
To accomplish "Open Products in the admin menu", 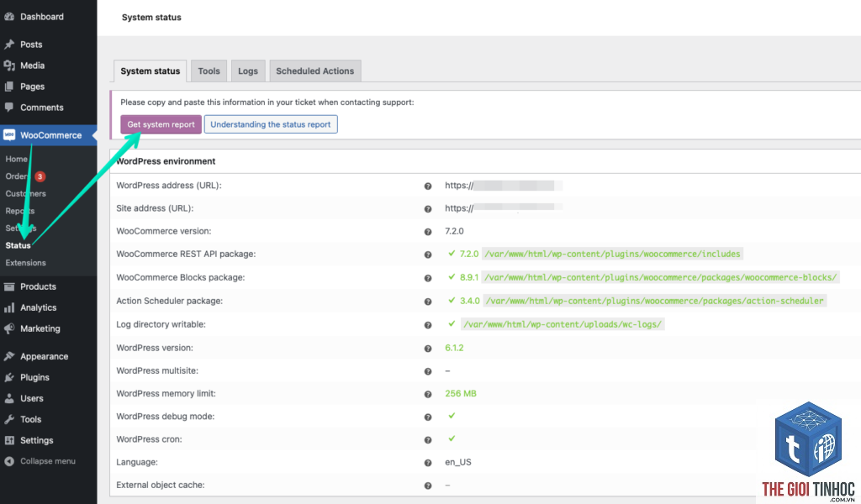I will 38,286.
